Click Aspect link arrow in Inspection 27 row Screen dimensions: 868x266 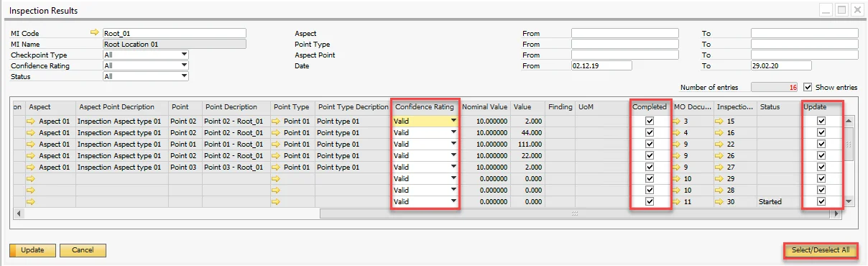click(x=32, y=168)
